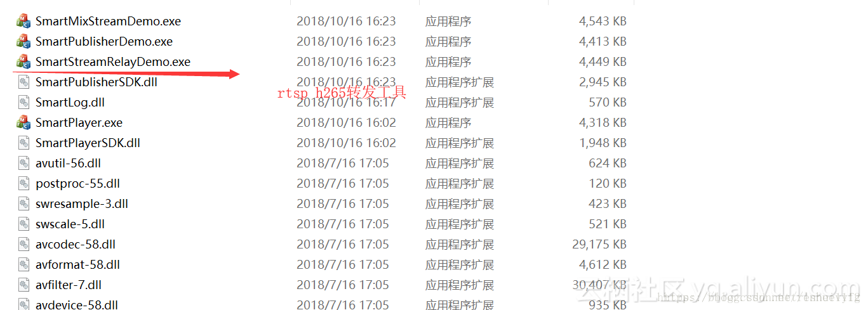
Task: Click the avutil-56.dll file icon
Action: pyautogui.click(x=23, y=163)
